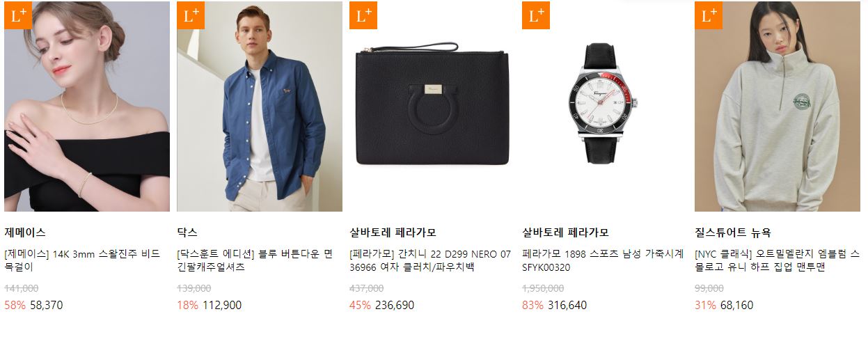Open 14K 3mm 스왈진주 비드 목걸이 product title
The image size is (868, 362).
click(83, 260)
